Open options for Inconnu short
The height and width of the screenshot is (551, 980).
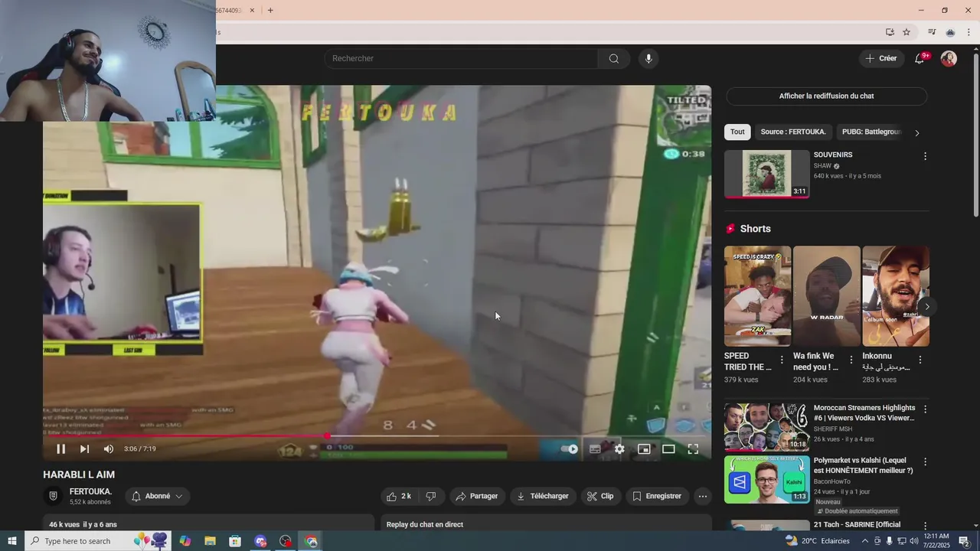point(920,360)
